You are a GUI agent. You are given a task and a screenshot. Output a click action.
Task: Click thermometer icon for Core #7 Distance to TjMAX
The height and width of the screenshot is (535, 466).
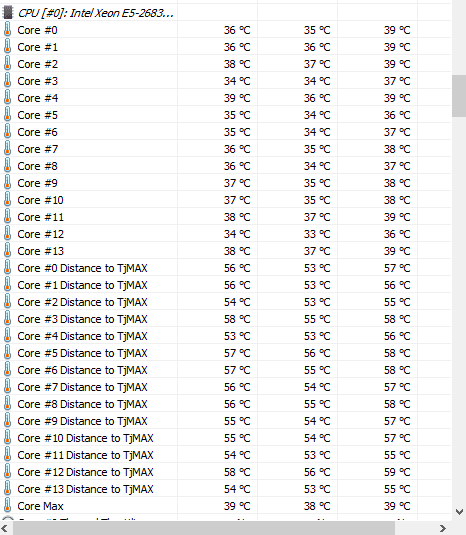(x=7, y=387)
